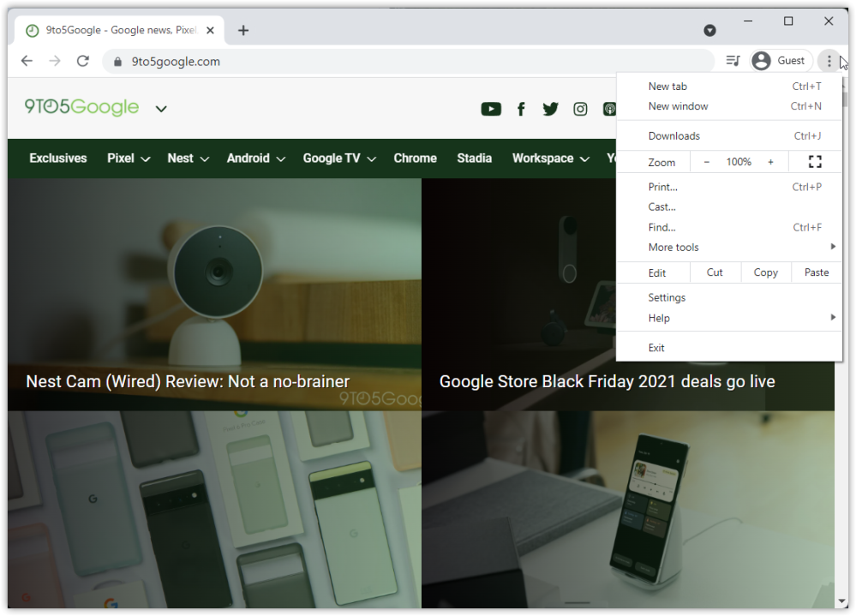The height and width of the screenshot is (616, 856).
Task: Open the media control icon in toolbar
Action: (733, 61)
